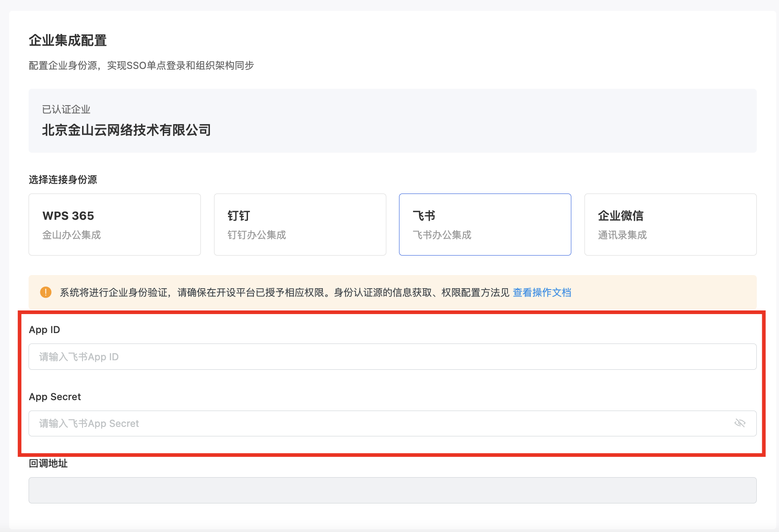The height and width of the screenshot is (532, 779).
Task: Click the 通讯录集成 subtitle text
Action: coord(623,235)
